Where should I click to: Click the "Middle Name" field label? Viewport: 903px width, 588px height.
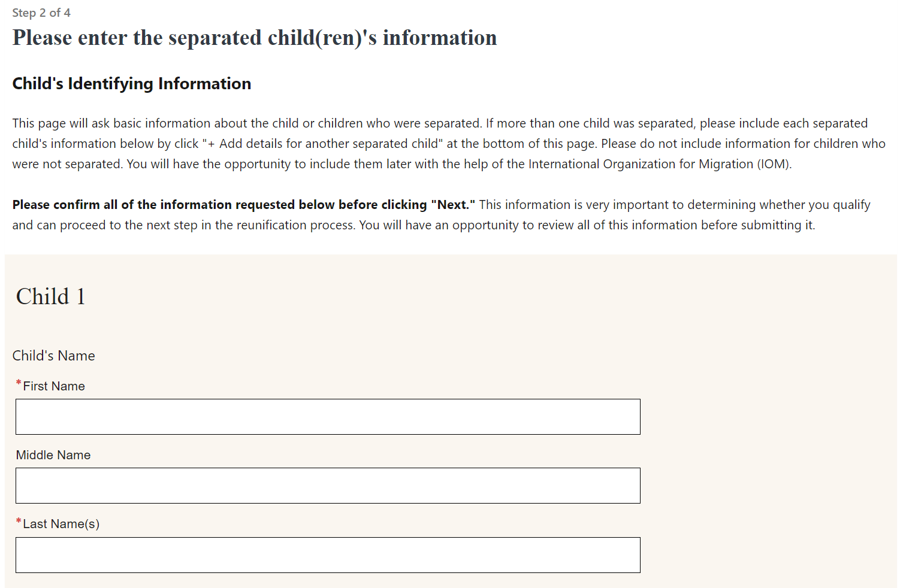(x=53, y=455)
